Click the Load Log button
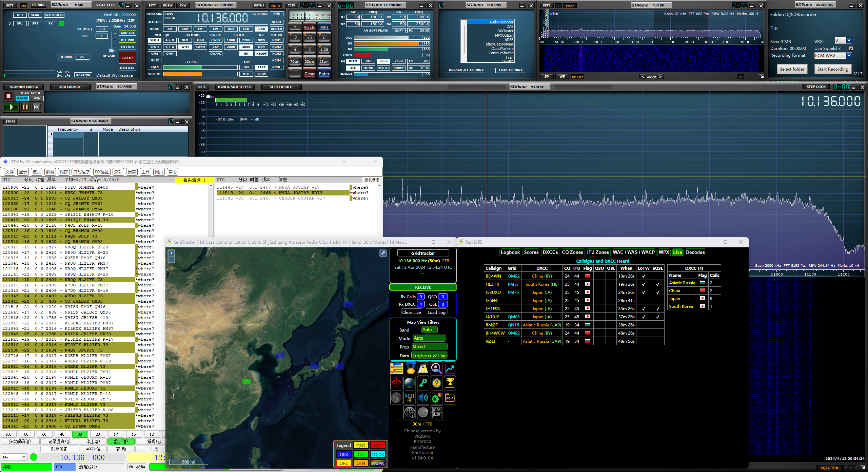Screen dimensions: 868x472 437,312
